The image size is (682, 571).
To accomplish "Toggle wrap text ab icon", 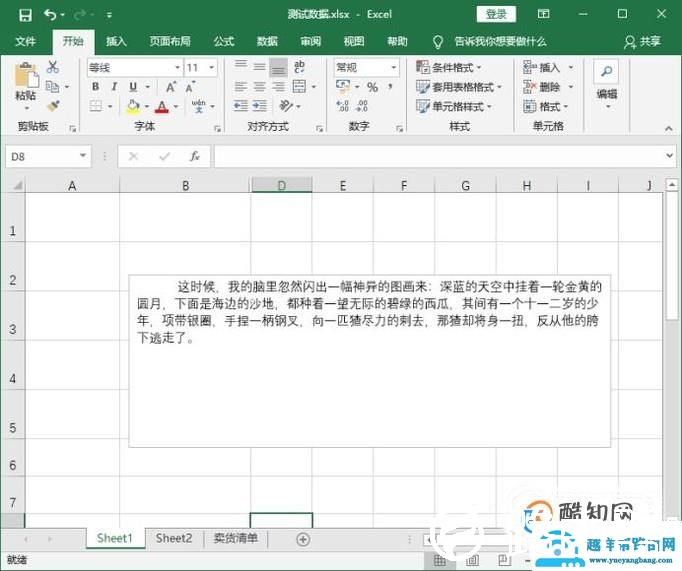I will (x=299, y=67).
